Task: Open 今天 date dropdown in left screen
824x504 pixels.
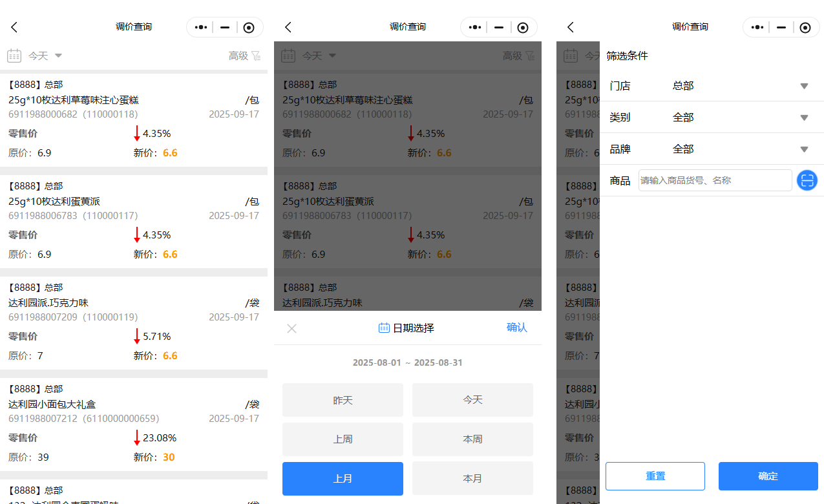Action: [x=45, y=56]
